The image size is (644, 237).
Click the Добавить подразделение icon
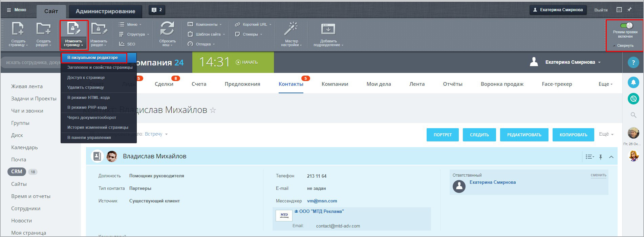pos(328,29)
